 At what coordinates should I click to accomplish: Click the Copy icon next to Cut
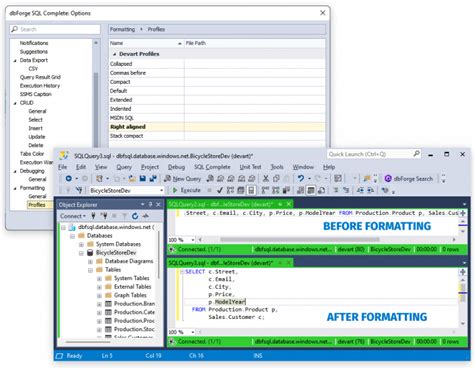click(276, 179)
